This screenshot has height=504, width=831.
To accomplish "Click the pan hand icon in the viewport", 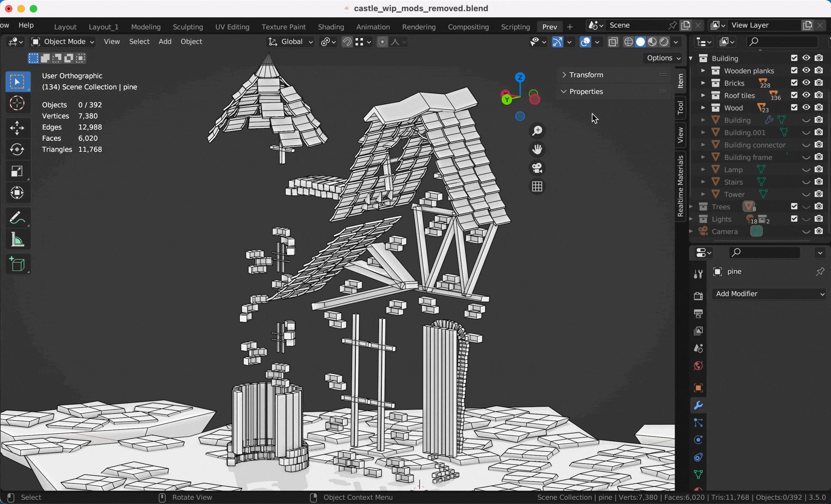I will click(537, 149).
